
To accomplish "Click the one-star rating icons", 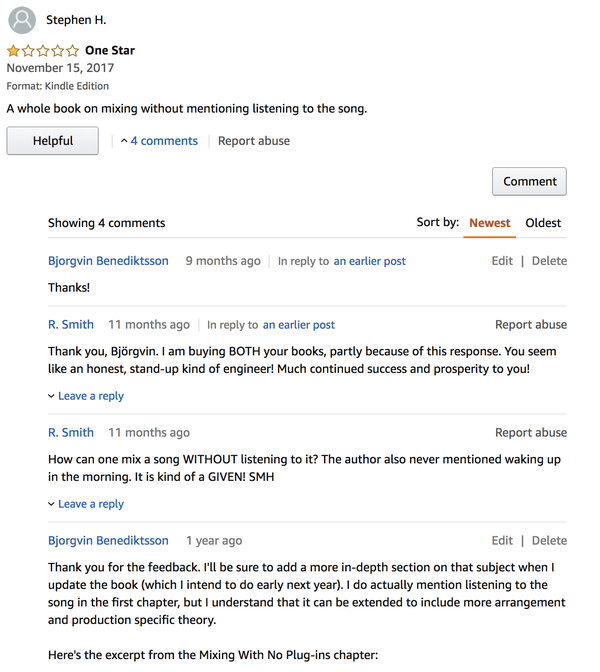I will pyautogui.click(x=43, y=50).
